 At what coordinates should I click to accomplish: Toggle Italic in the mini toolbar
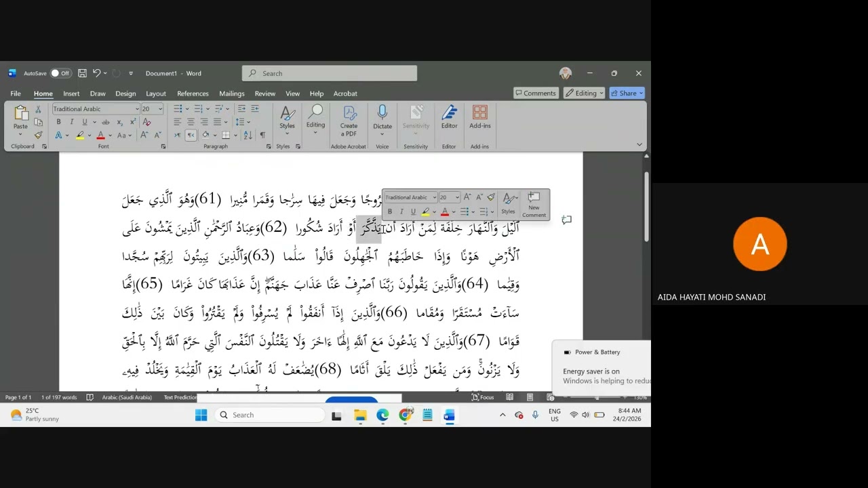coord(401,212)
